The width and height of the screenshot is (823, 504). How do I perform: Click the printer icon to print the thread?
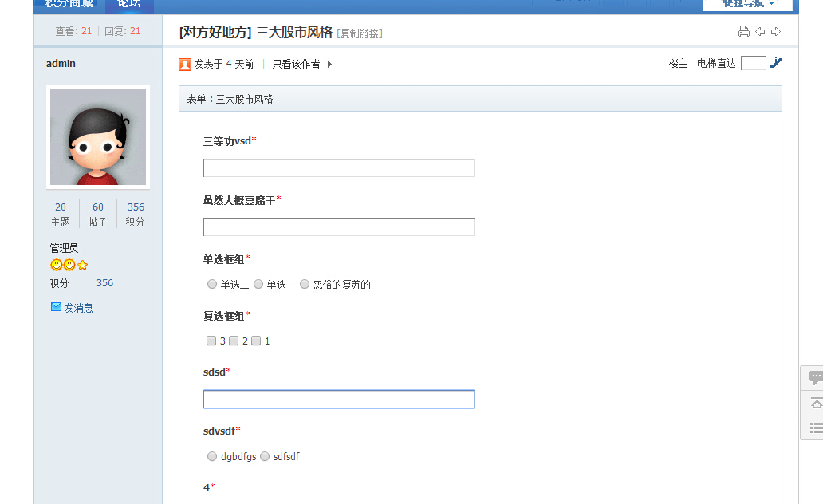(x=743, y=32)
